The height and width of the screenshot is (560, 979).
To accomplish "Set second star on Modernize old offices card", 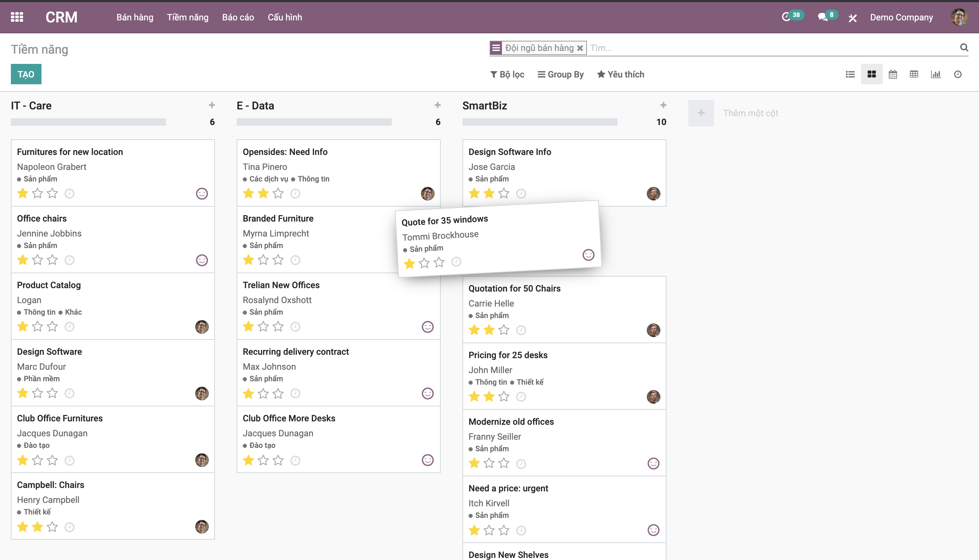I will click(489, 463).
